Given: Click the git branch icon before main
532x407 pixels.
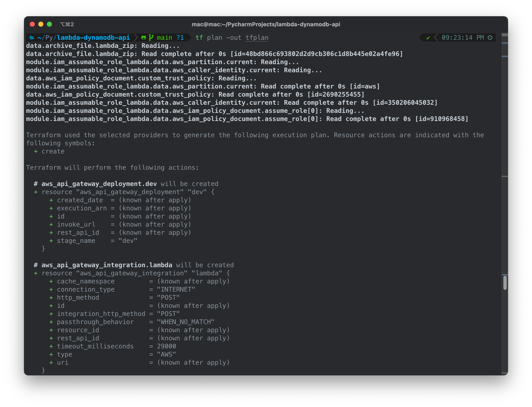Looking at the screenshot, I should (x=151, y=38).
